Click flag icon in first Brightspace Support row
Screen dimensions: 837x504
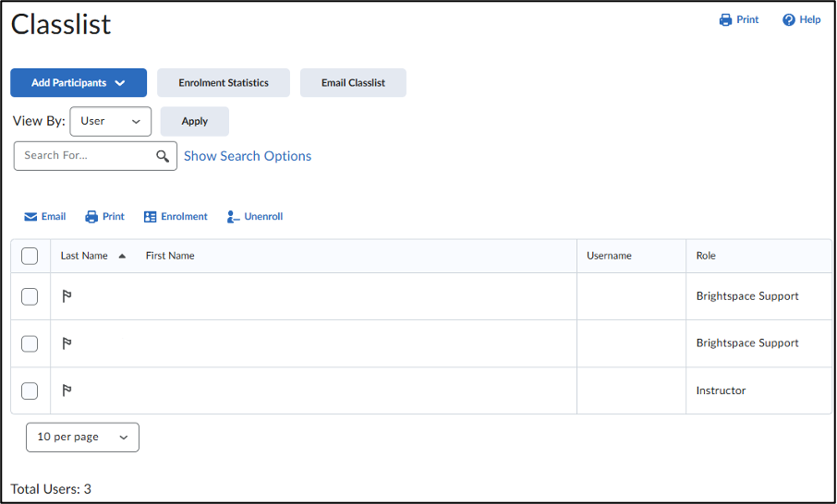click(67, 296)
